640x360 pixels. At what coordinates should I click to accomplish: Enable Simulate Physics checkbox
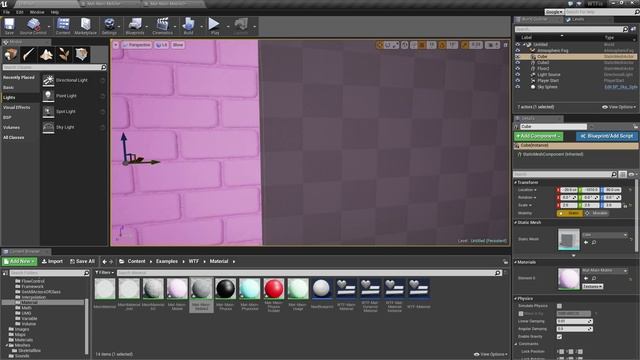pyautogui.click(x=559, y=306)
